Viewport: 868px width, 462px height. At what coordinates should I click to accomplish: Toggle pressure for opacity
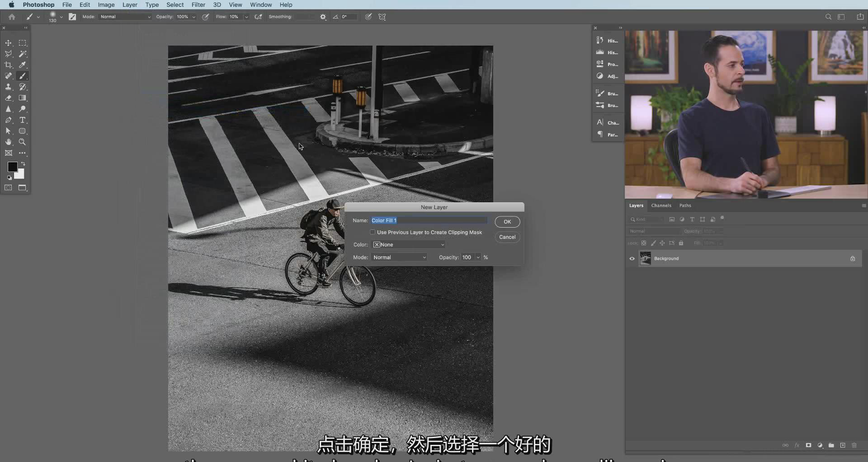(205, 17)
